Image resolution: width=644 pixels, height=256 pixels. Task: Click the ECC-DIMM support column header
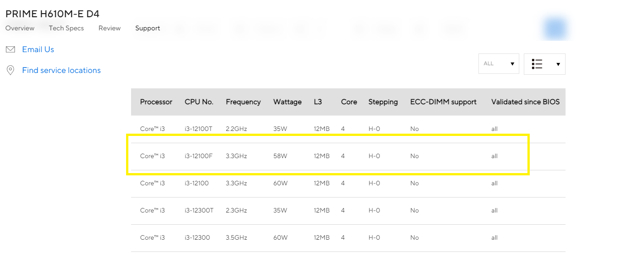444,102
